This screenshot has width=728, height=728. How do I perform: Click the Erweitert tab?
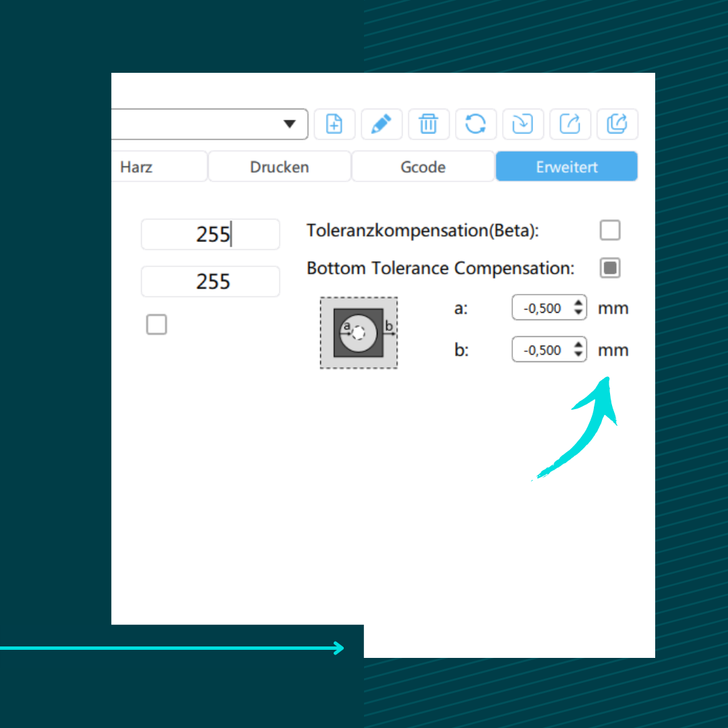pos(567,166)
